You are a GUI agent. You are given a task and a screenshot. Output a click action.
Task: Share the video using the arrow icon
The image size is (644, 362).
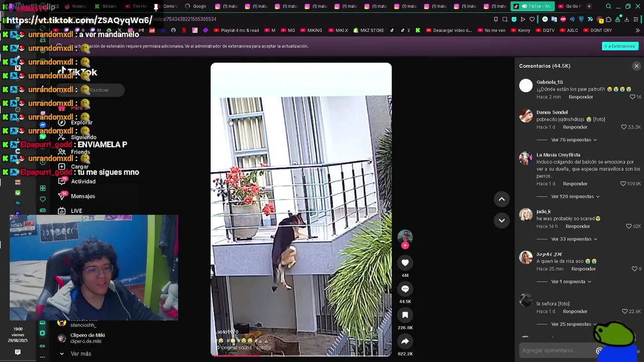point(405,341)
